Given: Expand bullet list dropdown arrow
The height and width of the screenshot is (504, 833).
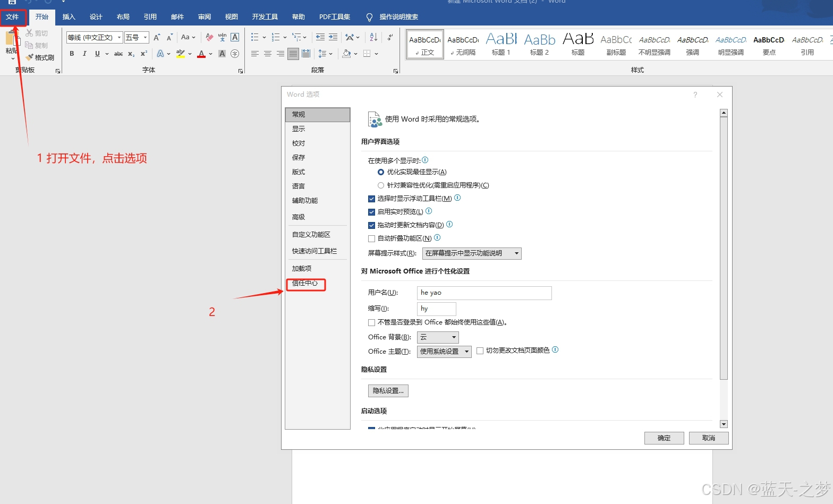Looking at the screenshot, I should click(264, 37).
